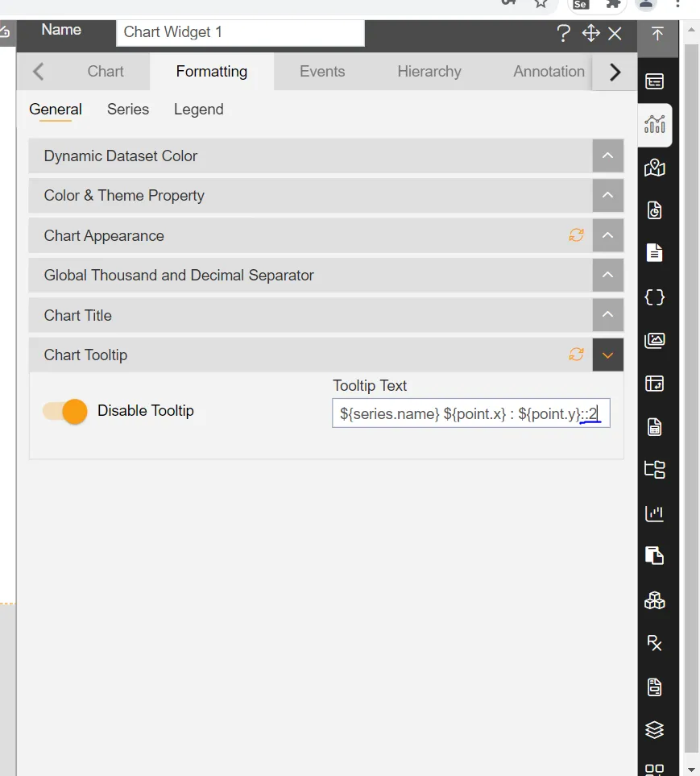Expand the Chart Appearance section arrow

click(x=607, y=235)
